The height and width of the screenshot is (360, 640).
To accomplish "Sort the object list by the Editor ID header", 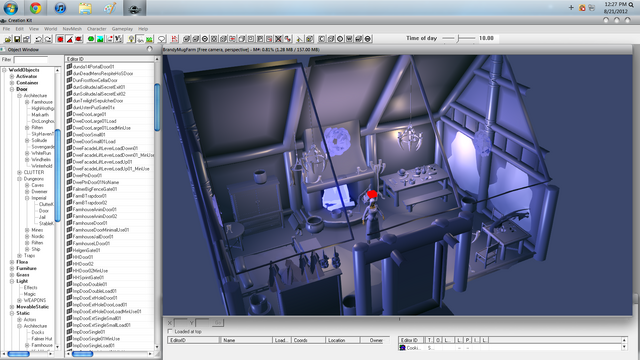I will click(x=109, y=59).
